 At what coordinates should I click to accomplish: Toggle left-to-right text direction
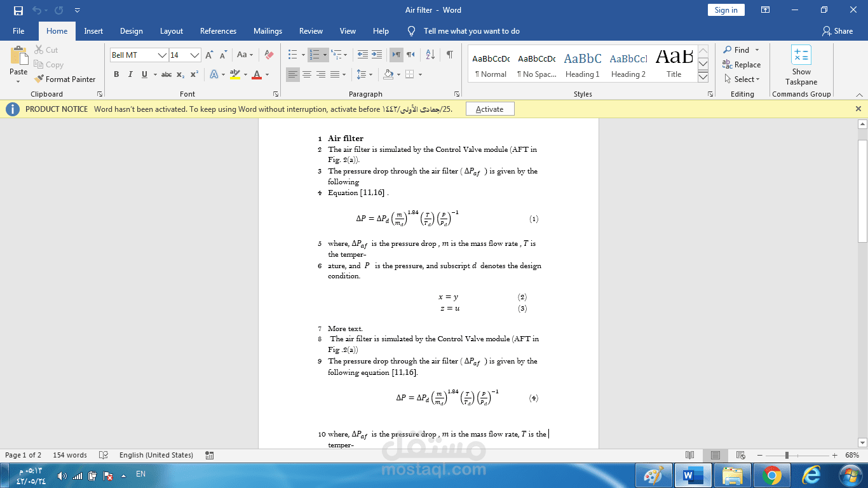(x=397, y=55)
